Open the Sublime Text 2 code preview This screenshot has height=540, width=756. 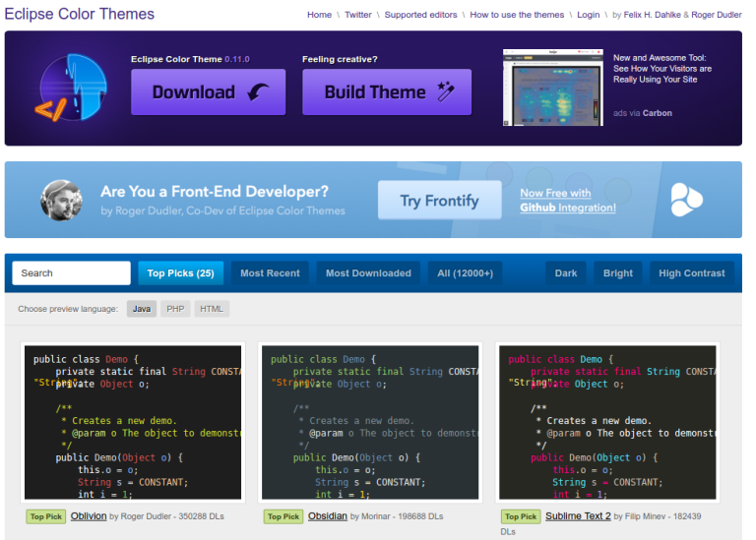point(607,423)
